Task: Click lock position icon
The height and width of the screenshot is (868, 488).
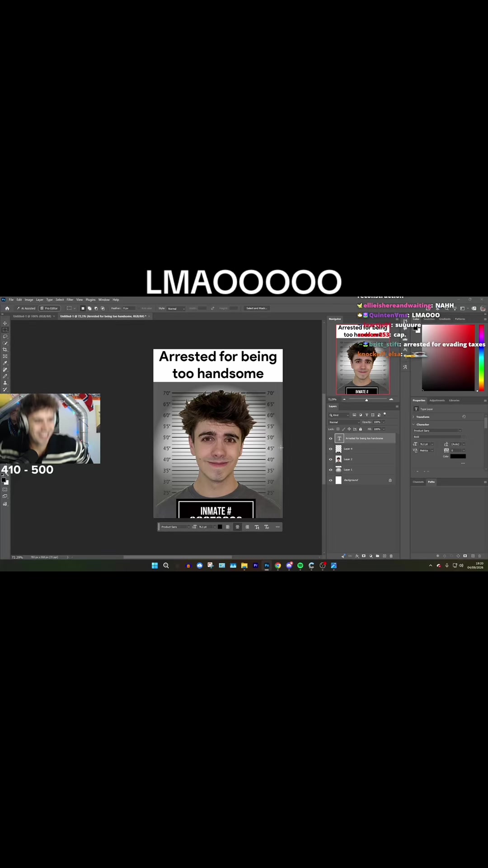Action: pos(349,429)
